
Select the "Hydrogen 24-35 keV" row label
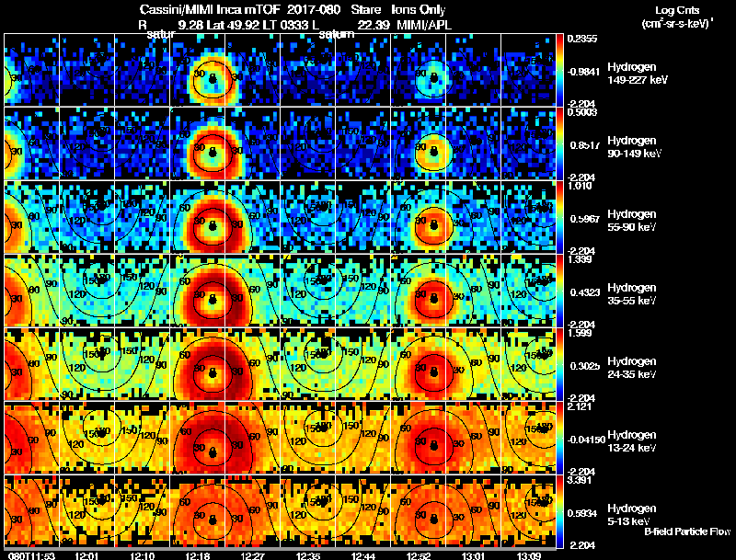(632, 368)
